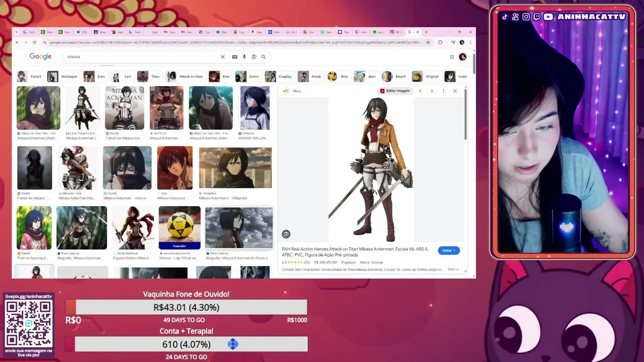Click the browser address bar URL
The image size is (644, 362).
pos(235,42)
